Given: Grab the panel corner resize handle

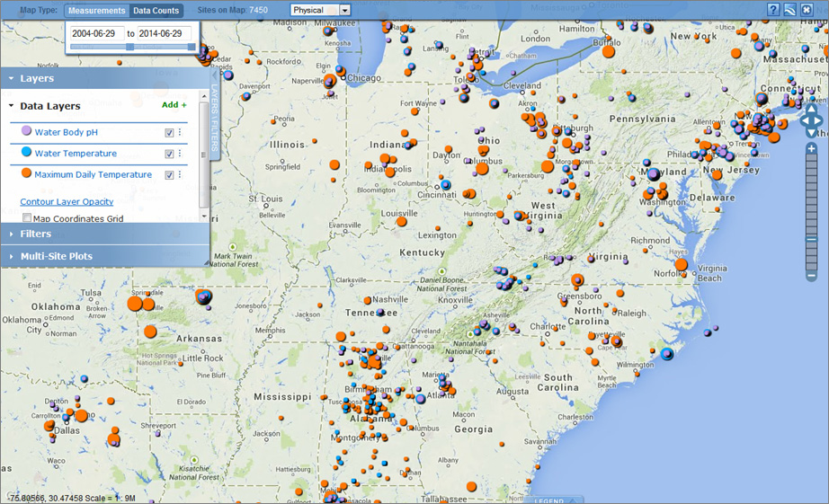Looking at the screenshot, I should (x=206, y=262).
